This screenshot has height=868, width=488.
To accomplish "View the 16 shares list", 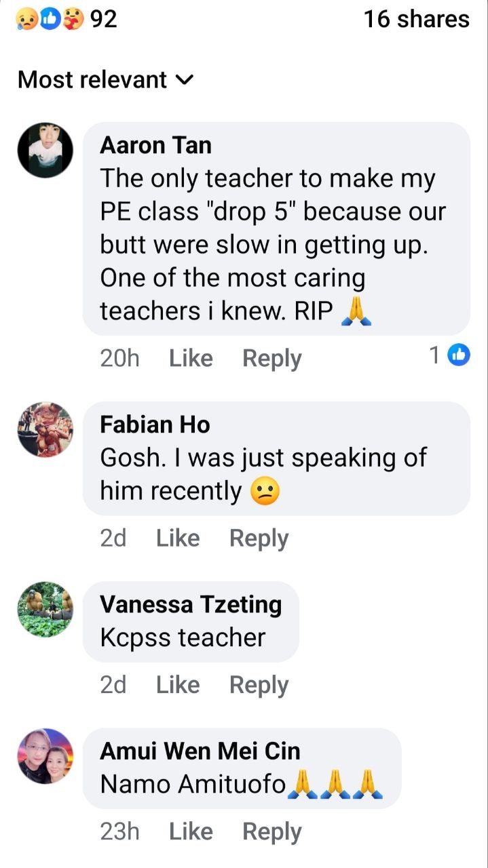I will (416, 19).
